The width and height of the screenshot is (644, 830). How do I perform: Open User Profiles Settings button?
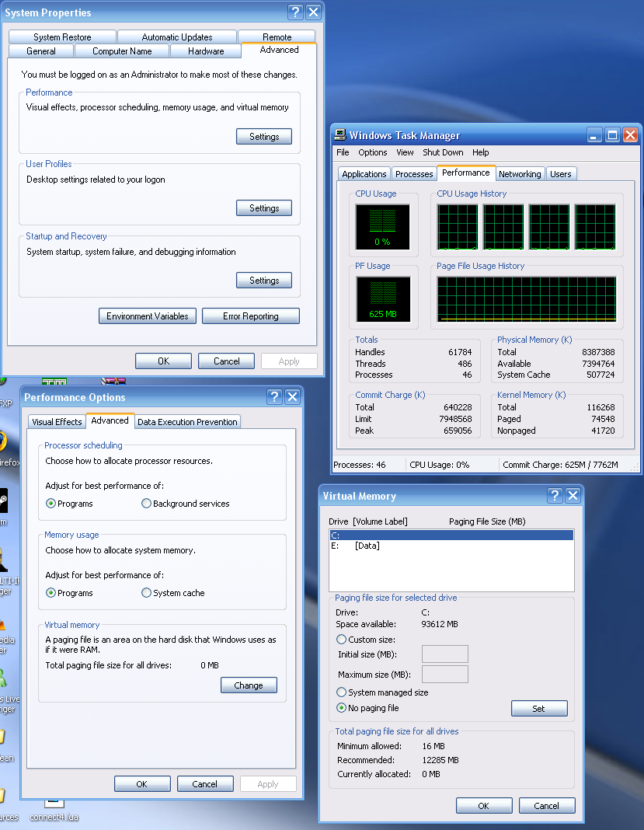click(264, 208)
